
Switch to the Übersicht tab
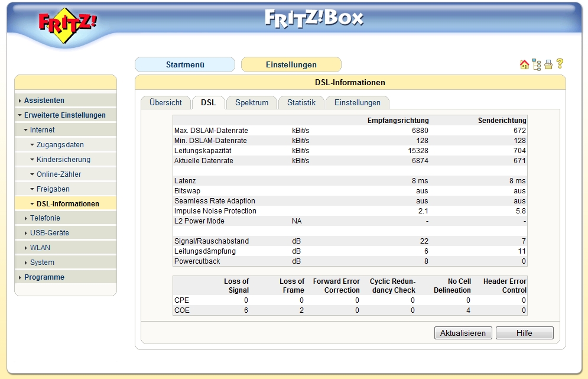click(165, 103)
